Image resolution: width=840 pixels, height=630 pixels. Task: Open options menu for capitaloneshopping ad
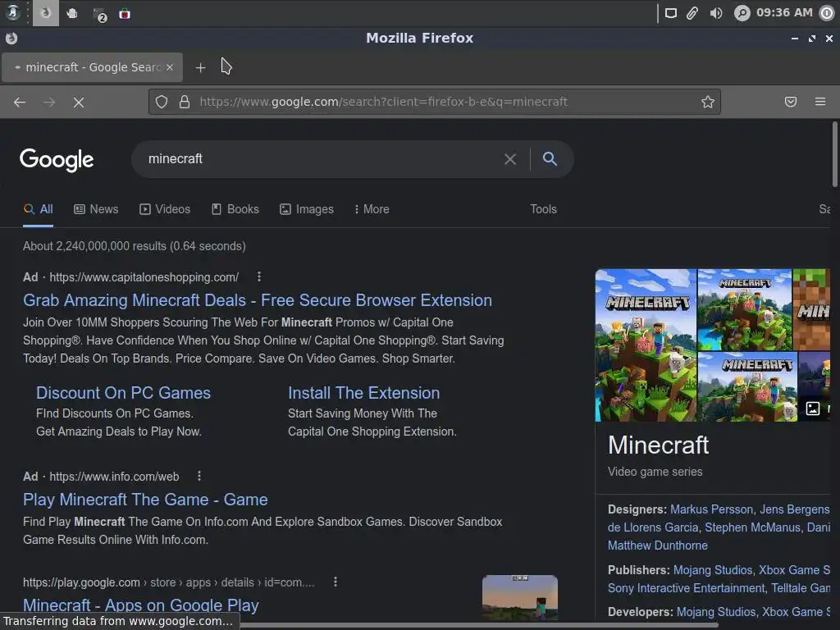coord(259,276)
